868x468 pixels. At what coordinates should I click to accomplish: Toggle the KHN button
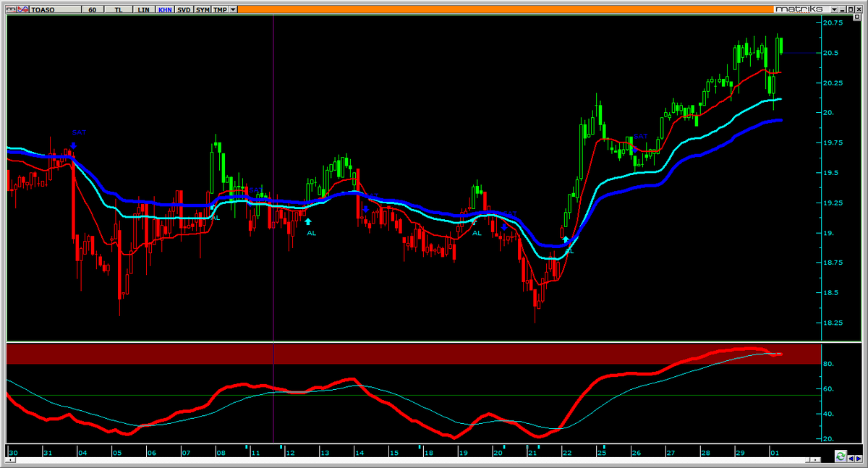point(165,9)
